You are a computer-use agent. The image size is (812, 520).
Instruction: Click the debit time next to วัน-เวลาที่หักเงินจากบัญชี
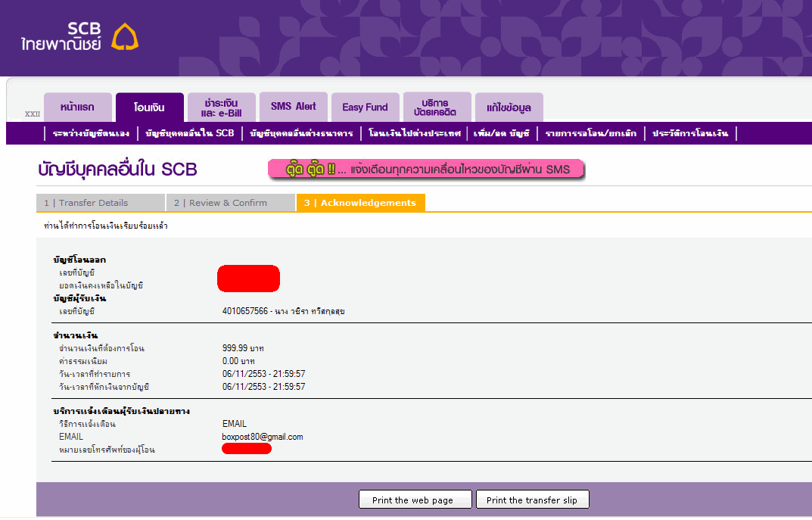coord(263,387)
